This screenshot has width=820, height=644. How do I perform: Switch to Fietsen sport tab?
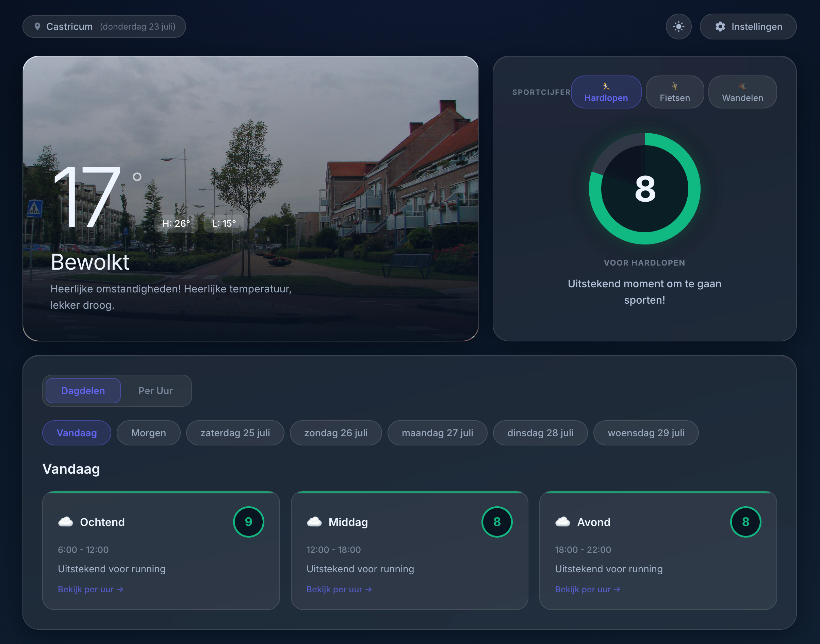[675, 92]
